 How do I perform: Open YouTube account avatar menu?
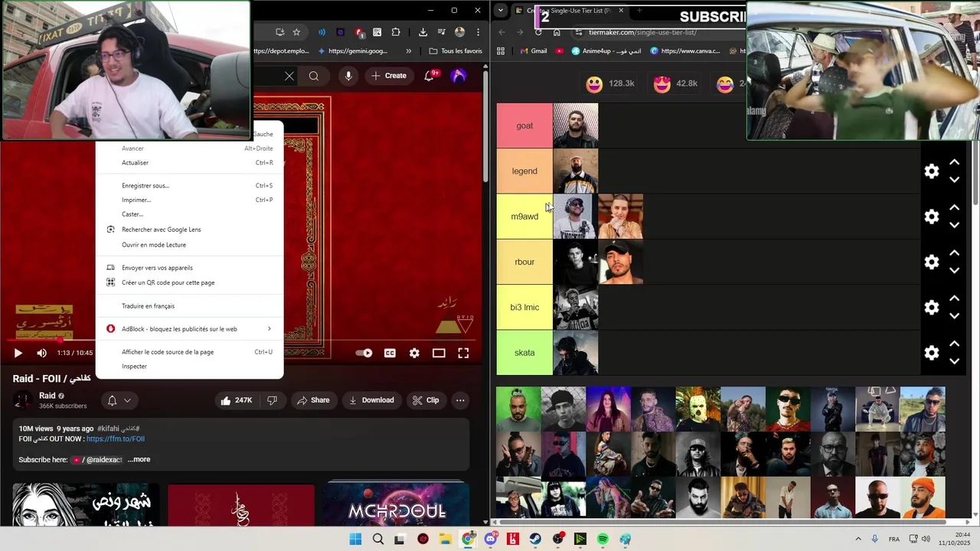(x=459, y=76)
